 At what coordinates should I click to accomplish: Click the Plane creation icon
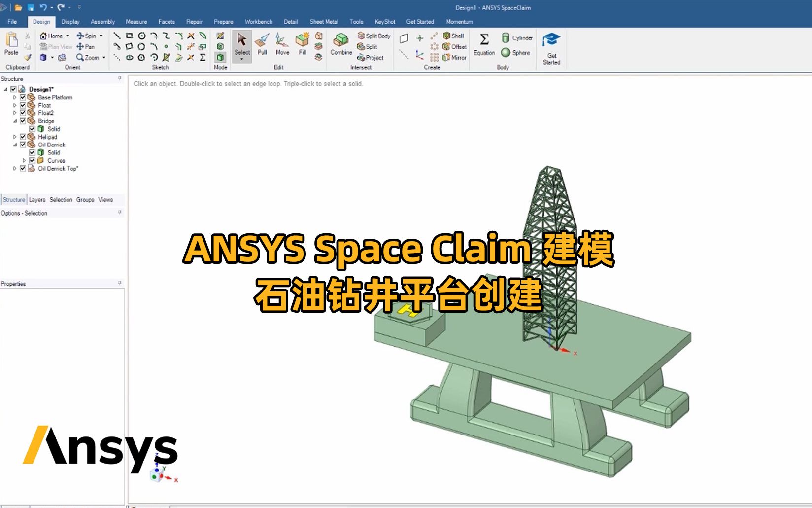[404, 38]
